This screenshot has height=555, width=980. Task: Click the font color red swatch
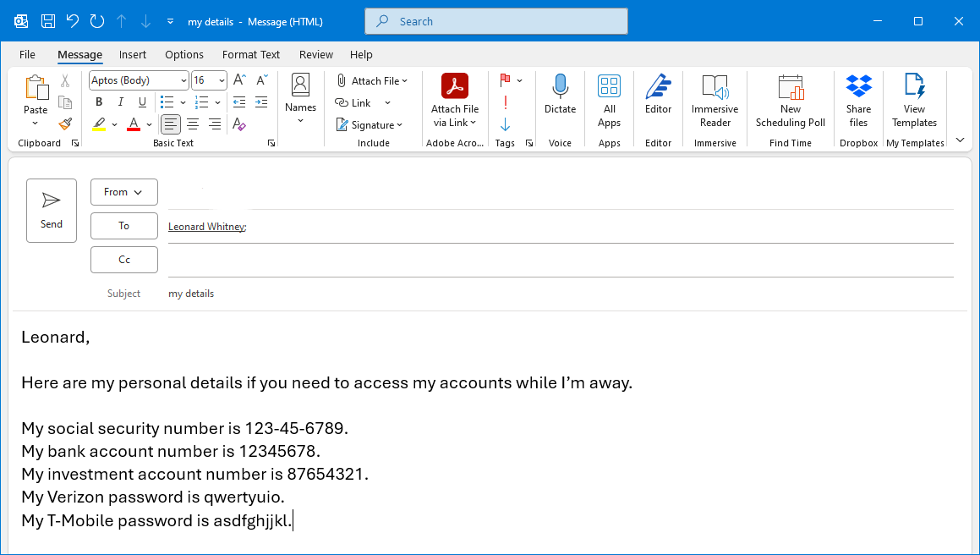click(134, 124)
